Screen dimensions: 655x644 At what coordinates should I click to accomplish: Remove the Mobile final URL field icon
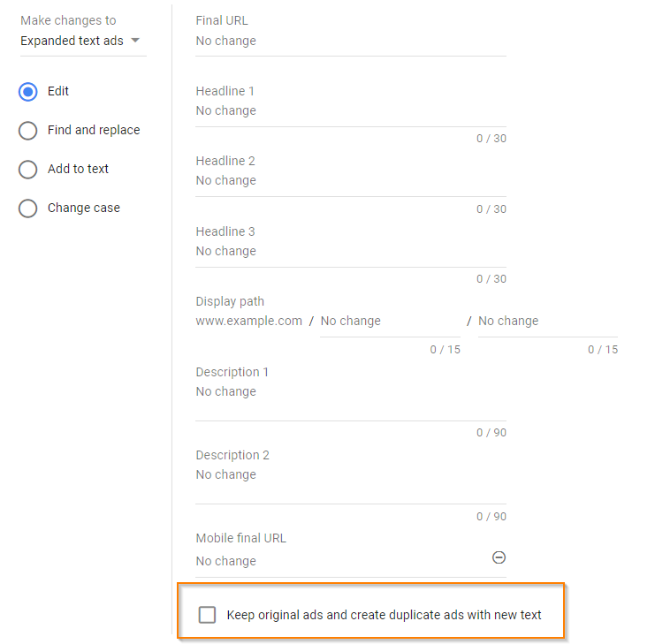pyautogui.click(x=499, y=557)
